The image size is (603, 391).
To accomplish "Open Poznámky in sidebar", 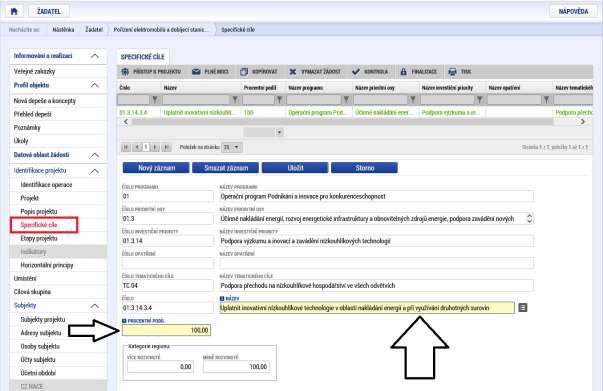I will 27,128.
